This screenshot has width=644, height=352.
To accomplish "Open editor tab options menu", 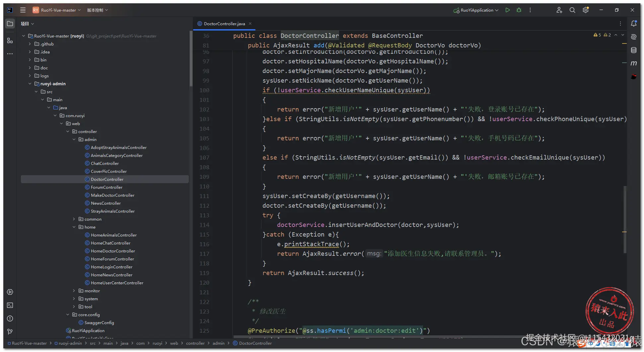I will [x=620, y=24].
